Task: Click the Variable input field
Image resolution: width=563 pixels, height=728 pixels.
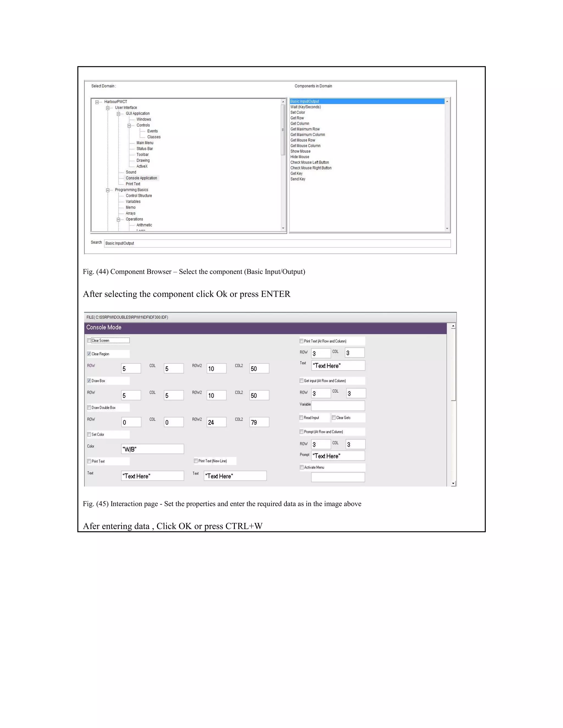Action: (338, 406)
